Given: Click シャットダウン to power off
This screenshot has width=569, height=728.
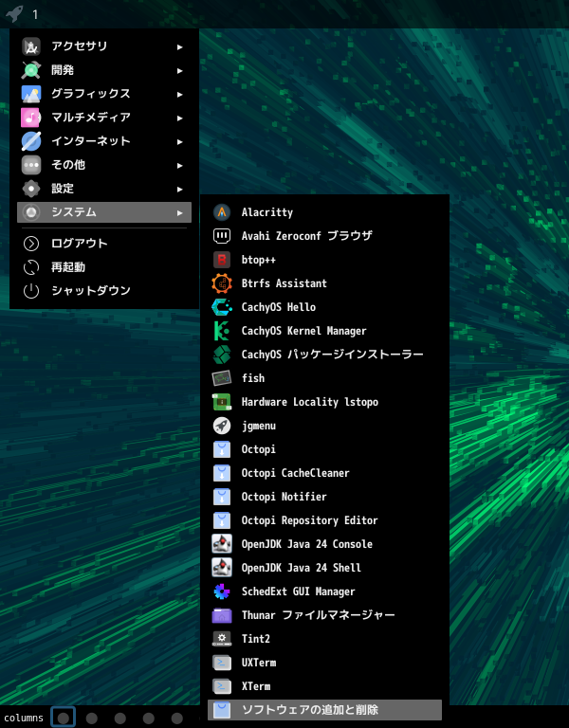Looking at the screenshot, I should coord(104,291).
